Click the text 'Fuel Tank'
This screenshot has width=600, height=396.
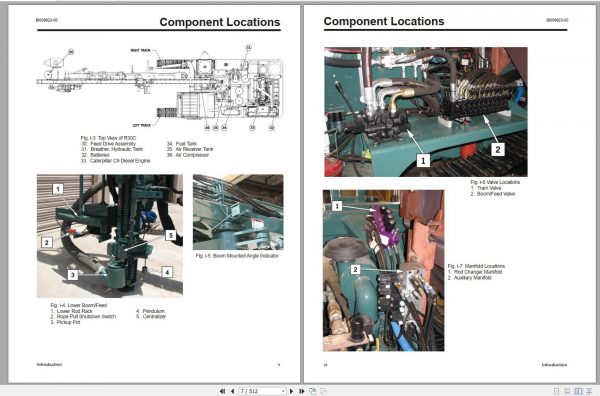tap(186, 143)
